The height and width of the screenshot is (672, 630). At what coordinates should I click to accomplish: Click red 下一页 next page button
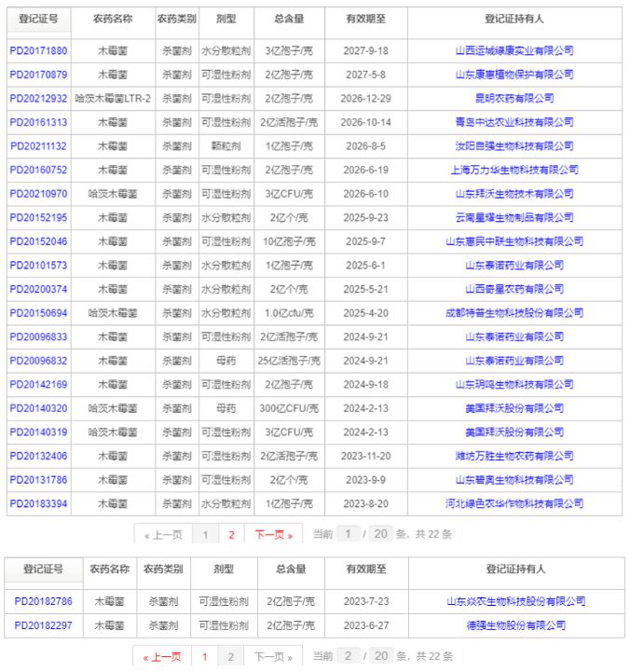coord(273,534)
